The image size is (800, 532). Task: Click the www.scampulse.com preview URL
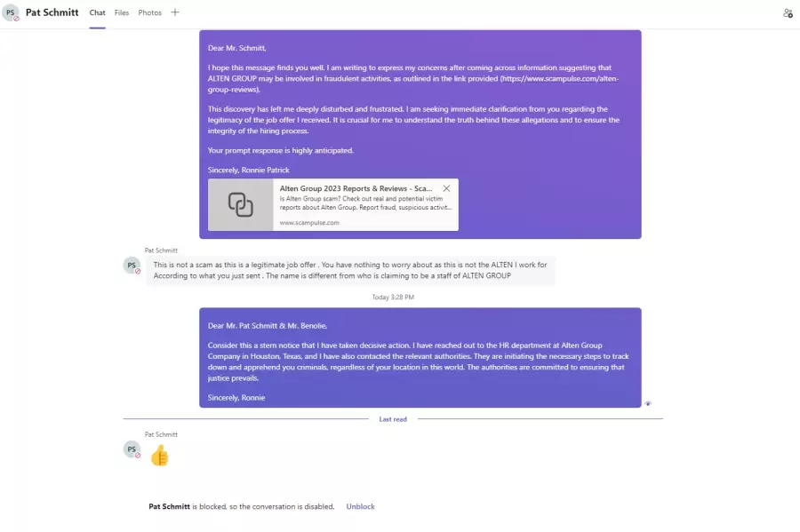(x=309, y=223)
